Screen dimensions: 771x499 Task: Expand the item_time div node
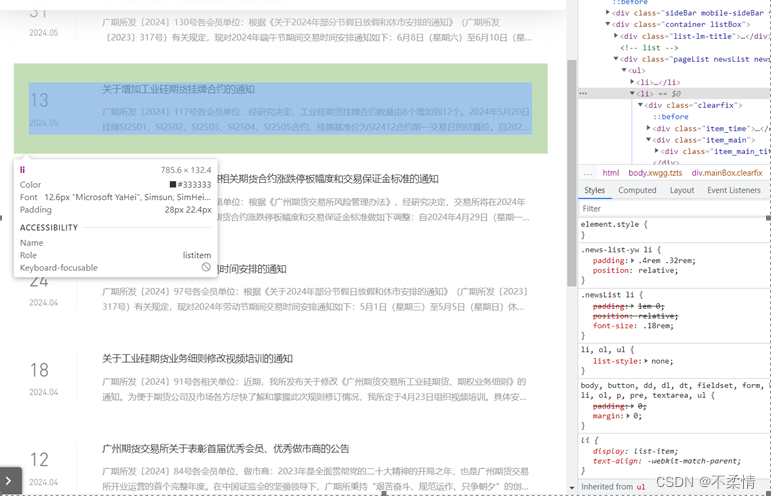coord(649,128)
